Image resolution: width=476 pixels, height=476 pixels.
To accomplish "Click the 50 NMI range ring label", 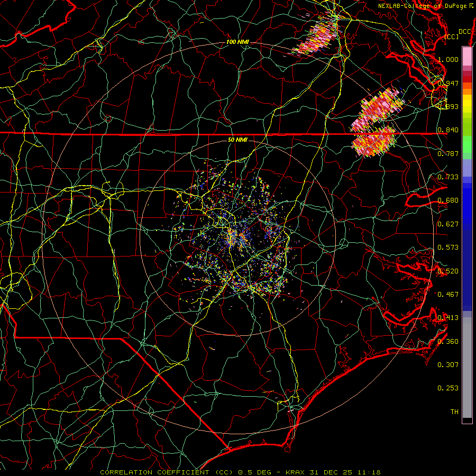I will coord(237,140).
